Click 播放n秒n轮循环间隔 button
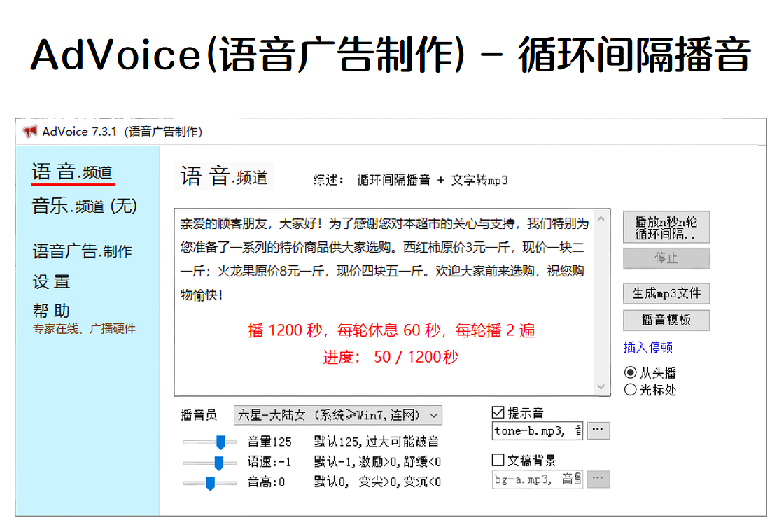784x532 pixels. tap(666, 227)
